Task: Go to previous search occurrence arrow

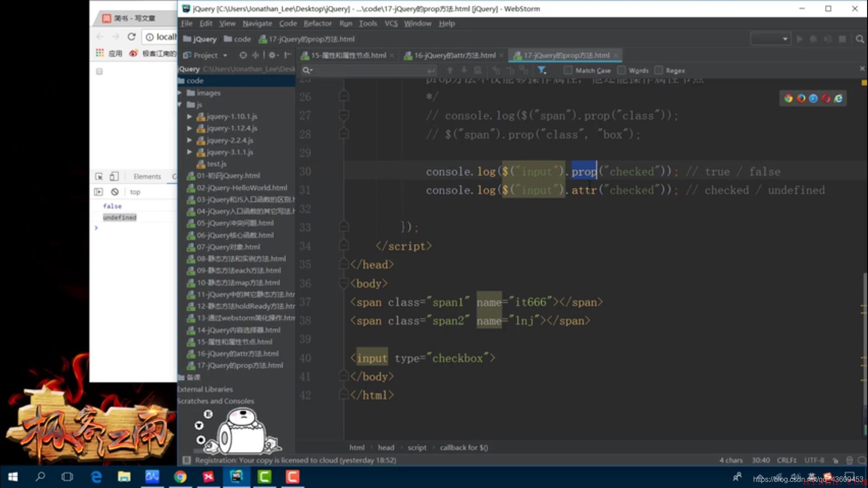Action: coord(450,70)
